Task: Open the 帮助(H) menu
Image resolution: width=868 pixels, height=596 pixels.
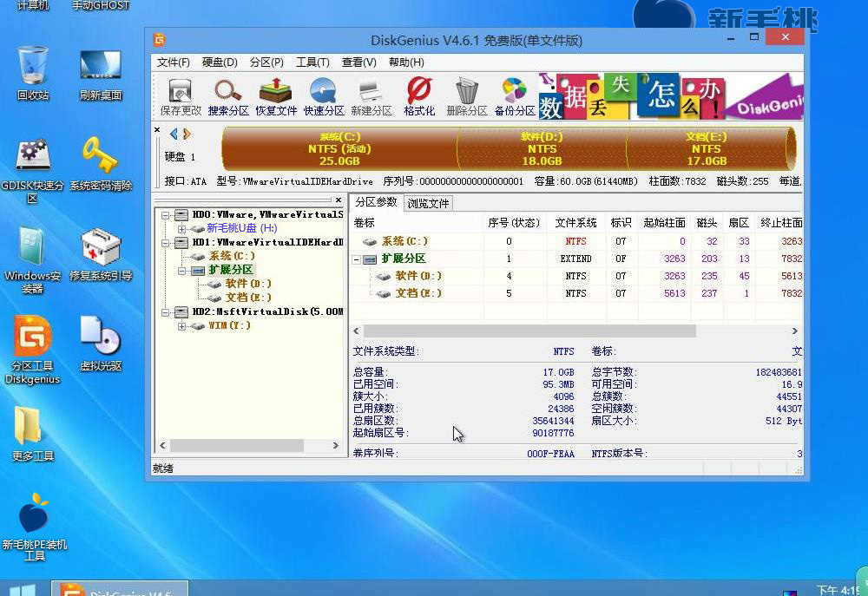Action: coord(406,62)
